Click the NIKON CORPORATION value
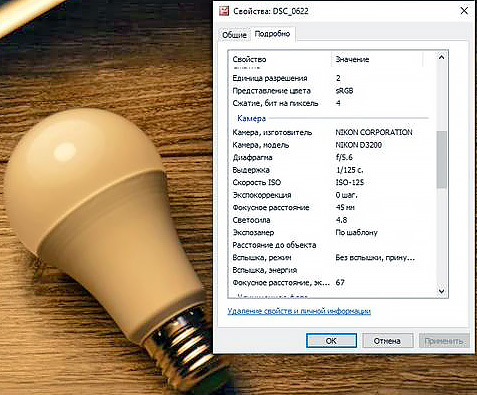Image resolution: width=477 pixels, height=395 pixels. click(x=374, y=132)
